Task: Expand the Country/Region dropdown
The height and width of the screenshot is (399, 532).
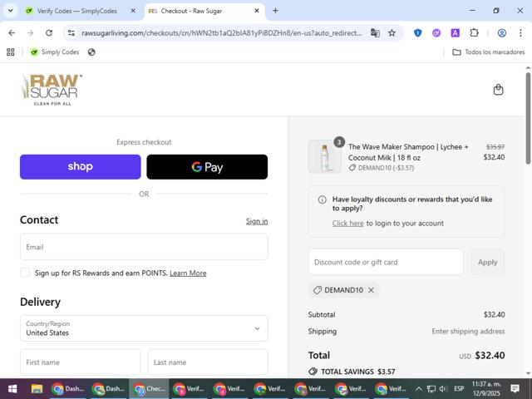Action: coord(144,328)
